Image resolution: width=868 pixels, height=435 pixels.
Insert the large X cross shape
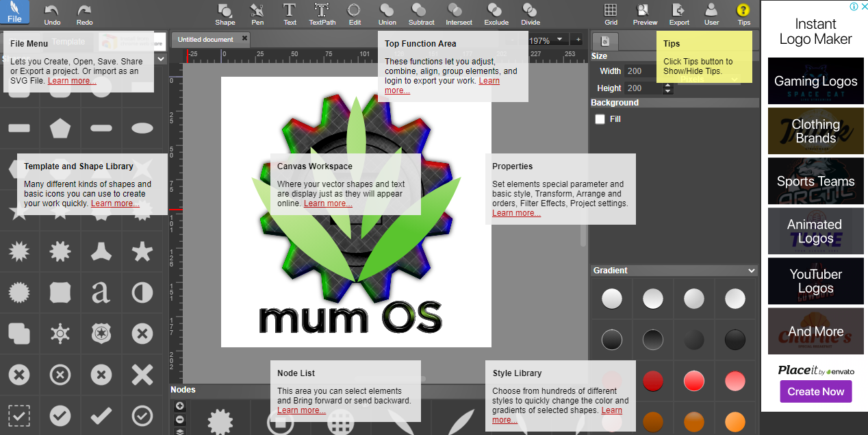[x=142, y=375]
